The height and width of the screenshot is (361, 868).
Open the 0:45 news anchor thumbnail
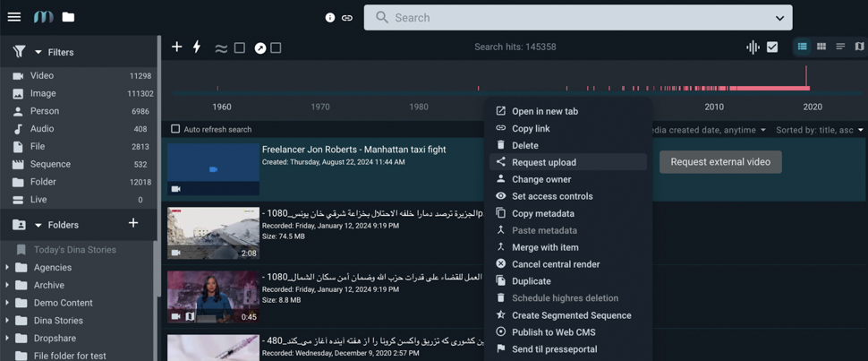point(213,297)
